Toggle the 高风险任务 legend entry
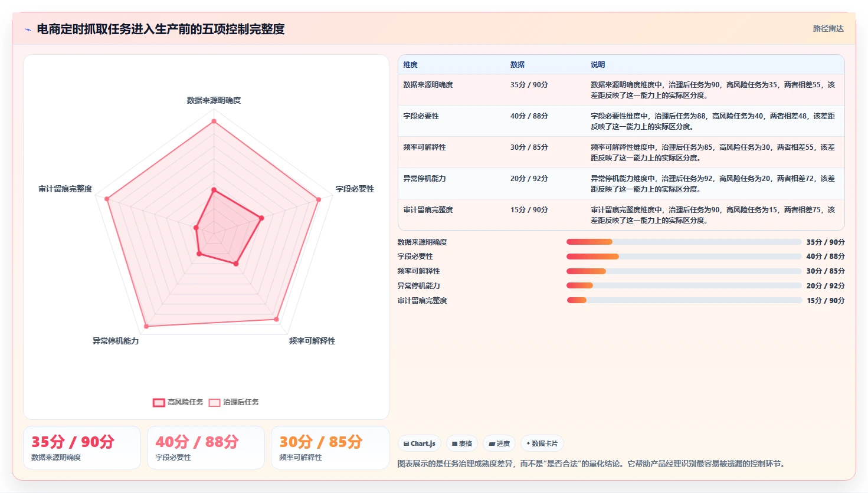Image resolution: width=868 pixels, height=493 pixels. (178, 402)
